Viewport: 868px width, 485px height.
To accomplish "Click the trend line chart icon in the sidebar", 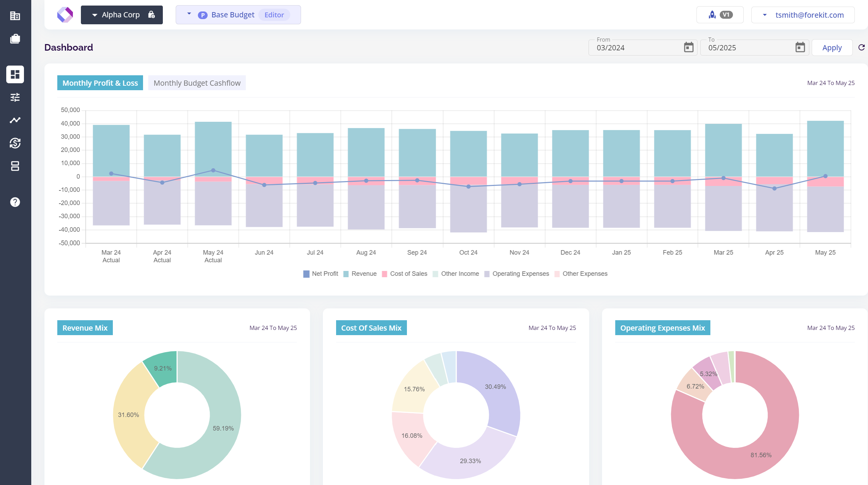I will 15,120.
